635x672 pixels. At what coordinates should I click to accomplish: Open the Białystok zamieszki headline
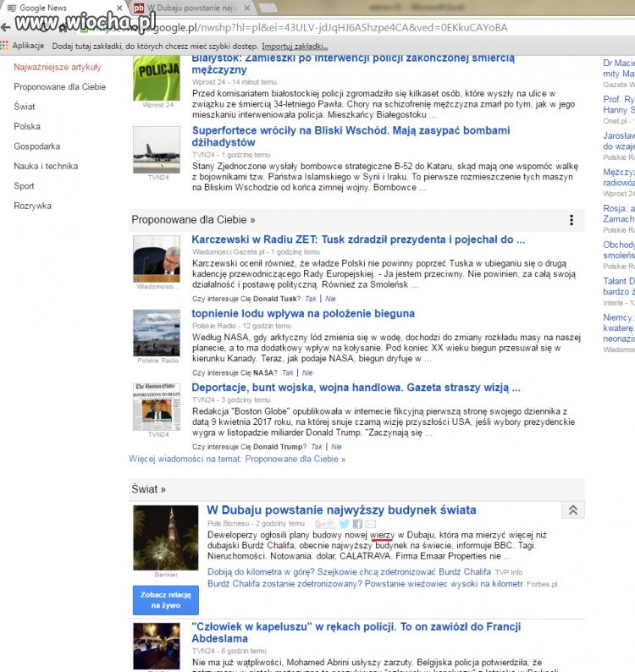[353, 63]
